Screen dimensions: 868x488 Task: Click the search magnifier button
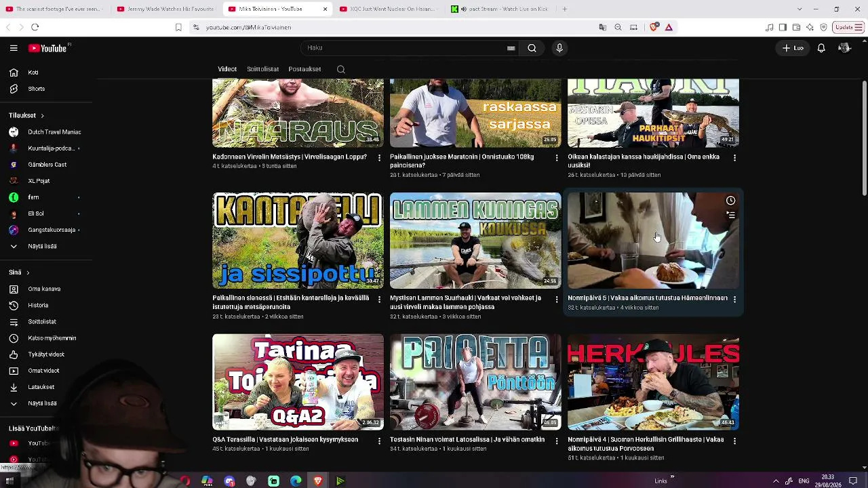coord(532,48)
